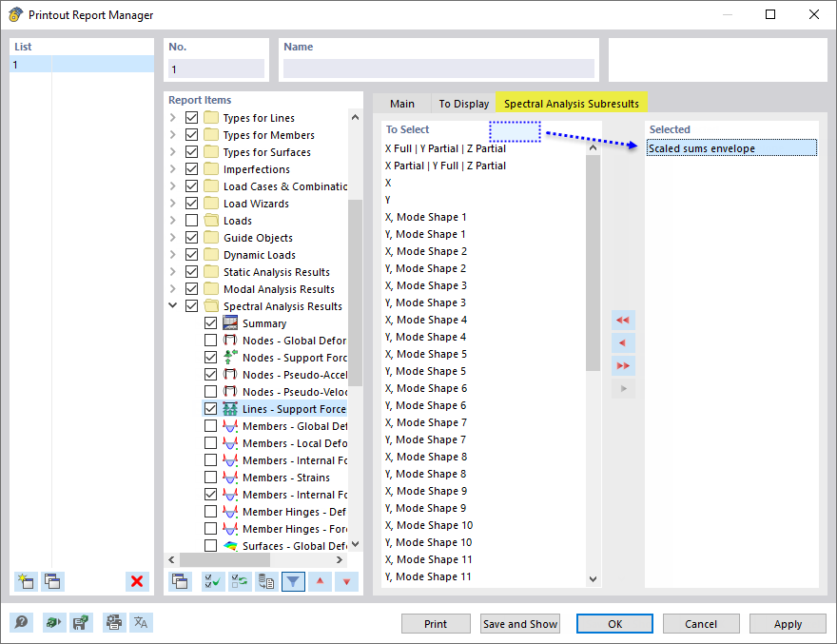
Task: Expand the Guide Objects folder
Action: coord(172,237)
